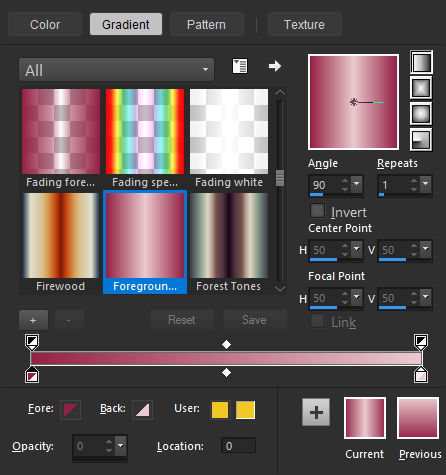Select the Firewood gradient thumbnail

(61, 243)
